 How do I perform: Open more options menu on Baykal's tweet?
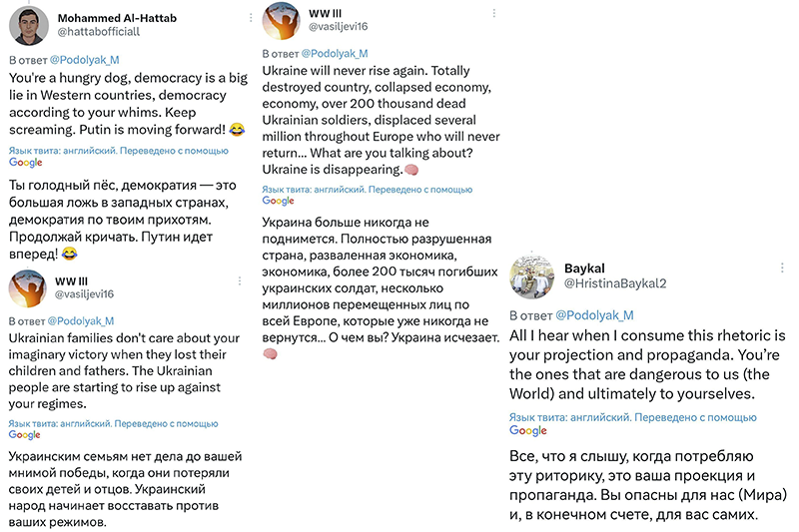tap(782, 267)
